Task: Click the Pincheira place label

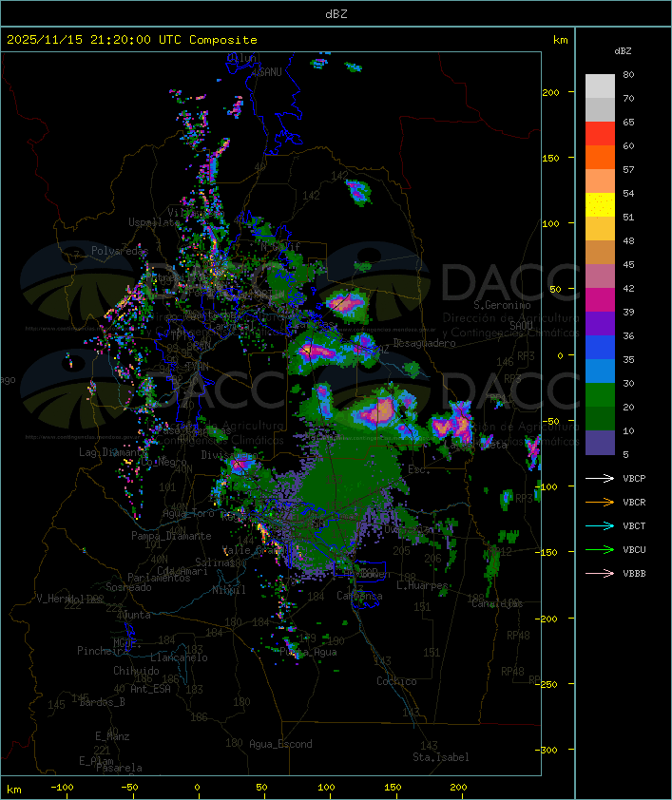Action: [x=102, y=651]
